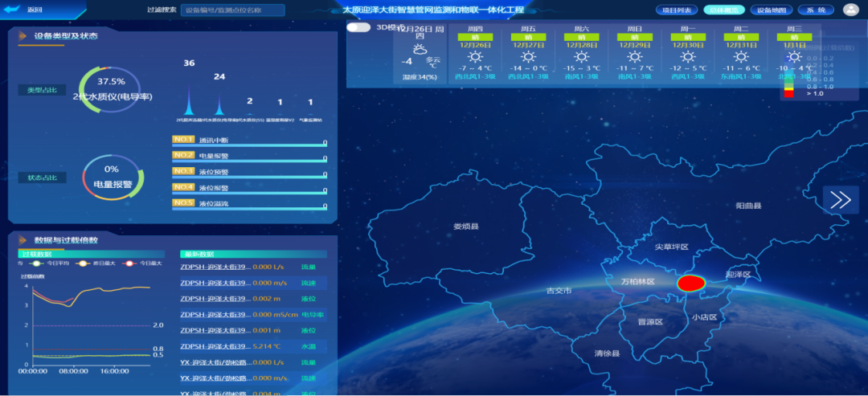Select 娄烦县 on the map
The image size is (868, 396).
coord(466,227)
